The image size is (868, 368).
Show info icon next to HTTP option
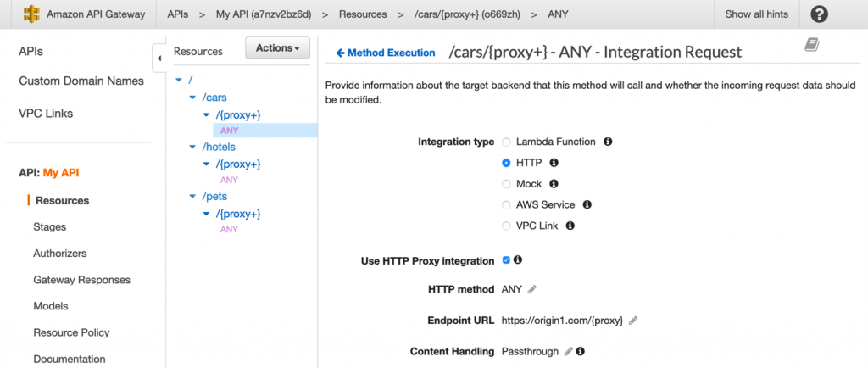(554, 163)
